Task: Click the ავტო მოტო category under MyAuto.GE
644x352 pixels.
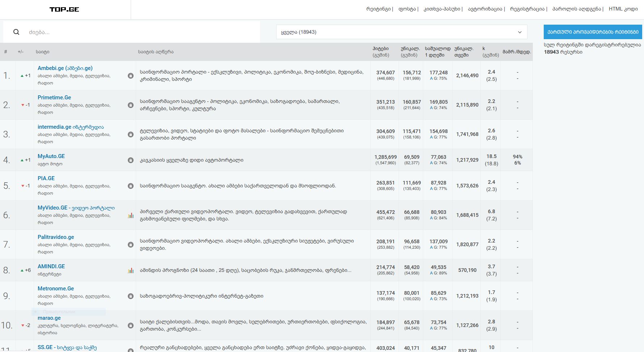Action: coord(50,164)
